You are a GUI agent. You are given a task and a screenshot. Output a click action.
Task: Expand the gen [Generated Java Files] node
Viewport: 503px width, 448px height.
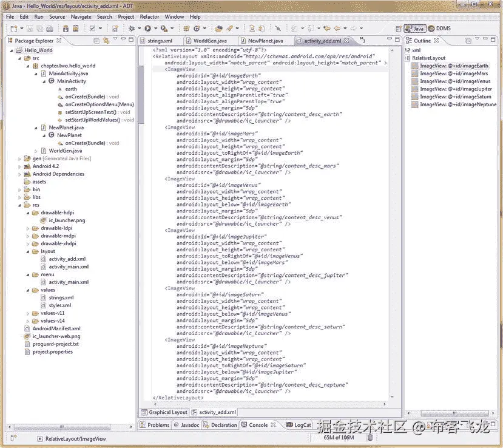20,158
